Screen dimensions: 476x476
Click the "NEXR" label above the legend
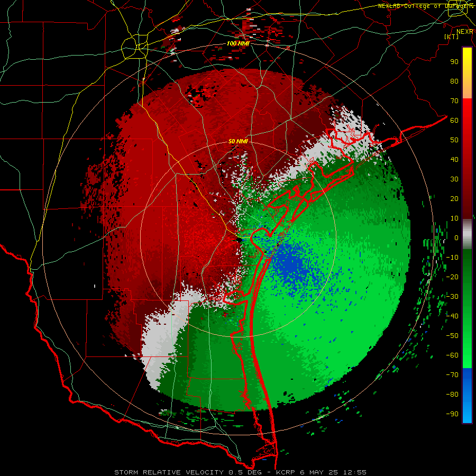pos(465,31)
